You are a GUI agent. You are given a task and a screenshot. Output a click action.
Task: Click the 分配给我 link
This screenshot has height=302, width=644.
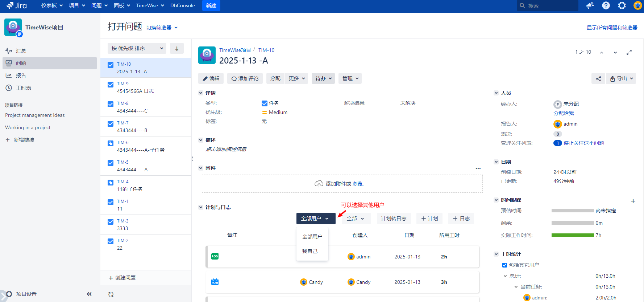(x=564, y=113)
